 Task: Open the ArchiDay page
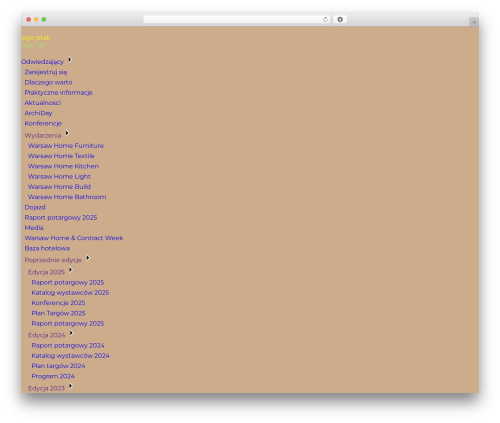click(38, 113)
